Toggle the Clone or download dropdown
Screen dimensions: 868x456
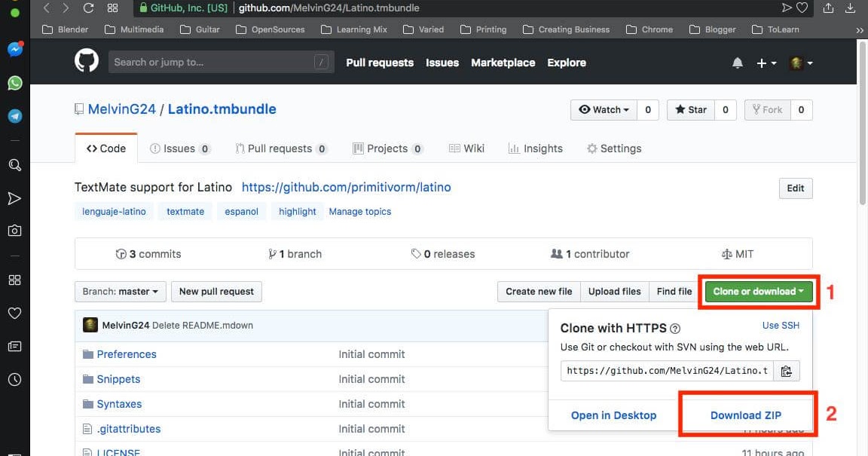pyautogui.click(x=759, y=292)
